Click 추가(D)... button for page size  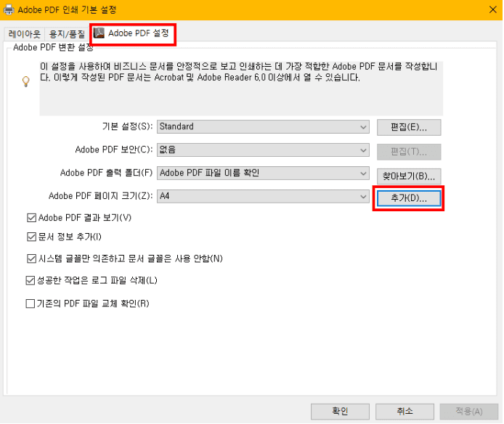409,198
